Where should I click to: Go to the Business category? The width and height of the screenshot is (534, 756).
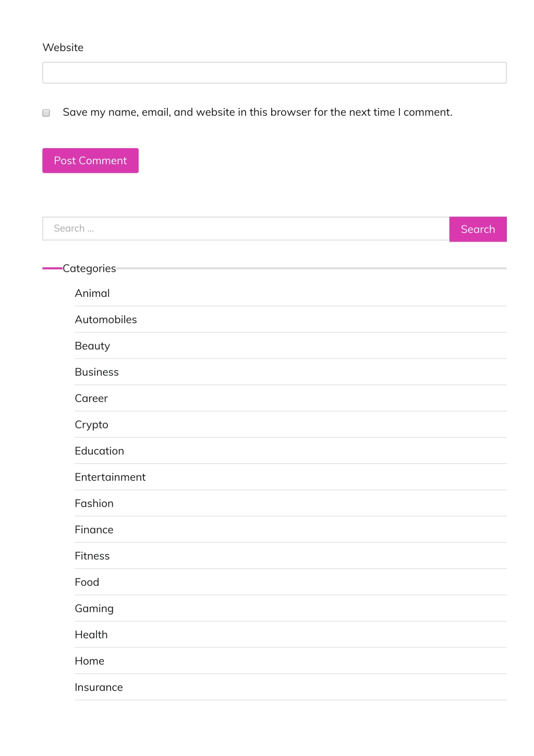97,372
